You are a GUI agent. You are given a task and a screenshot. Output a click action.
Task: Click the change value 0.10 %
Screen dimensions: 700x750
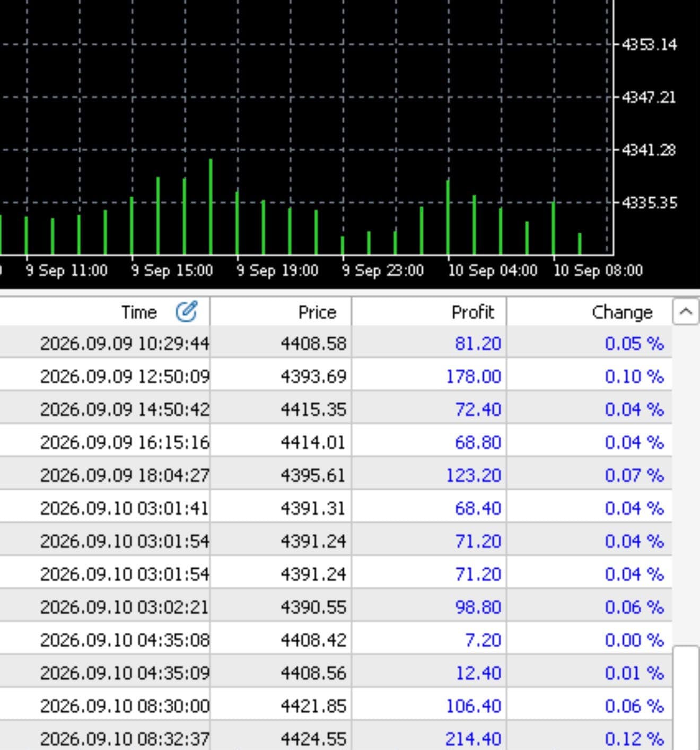click(x=634, y=376)
